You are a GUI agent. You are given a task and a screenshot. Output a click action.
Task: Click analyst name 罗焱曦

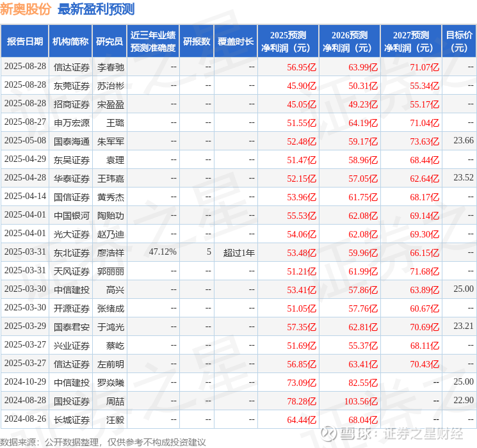click(x=110, y=383)
